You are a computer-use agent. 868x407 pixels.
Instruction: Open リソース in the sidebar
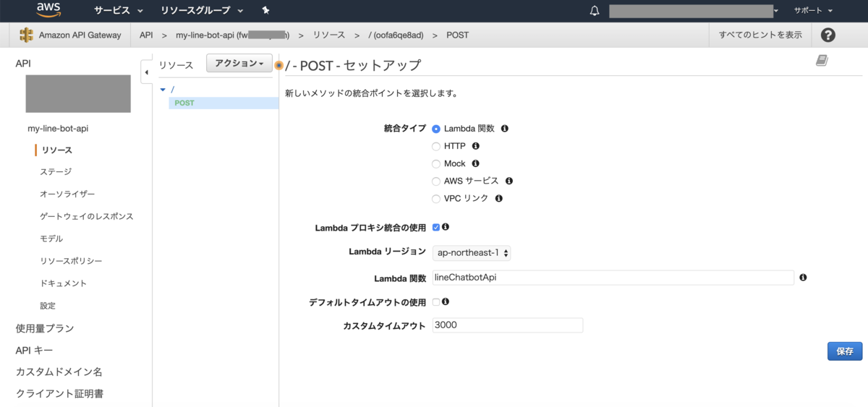click(57, 150)
